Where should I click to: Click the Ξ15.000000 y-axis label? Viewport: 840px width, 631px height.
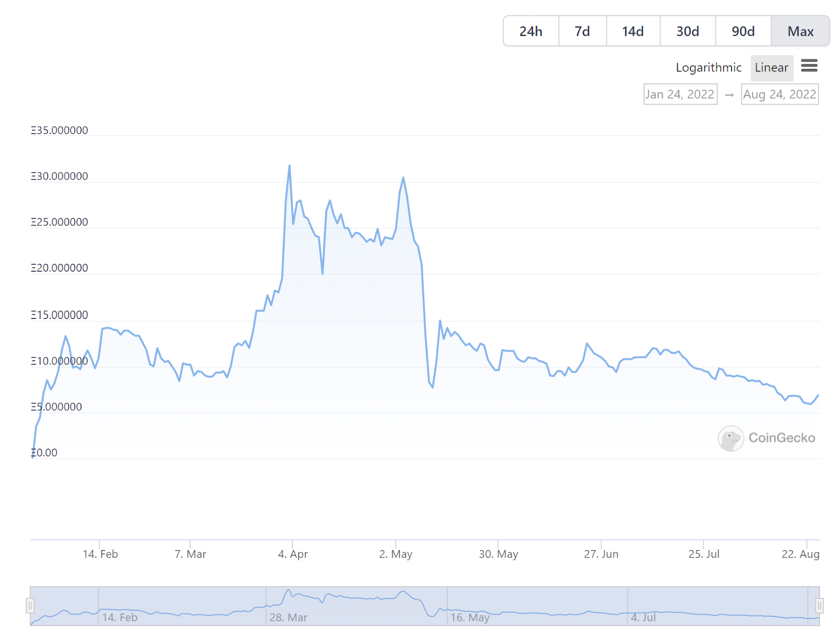(x=59, y=315)
